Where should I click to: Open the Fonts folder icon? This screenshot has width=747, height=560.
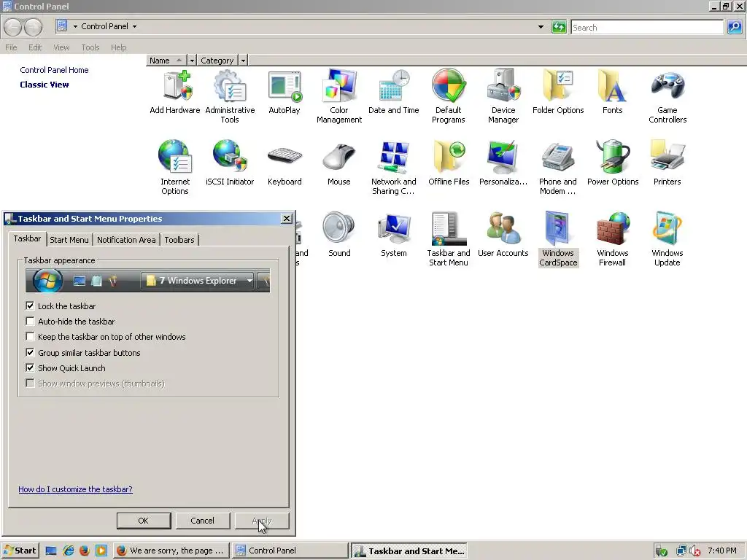(612, 93)
